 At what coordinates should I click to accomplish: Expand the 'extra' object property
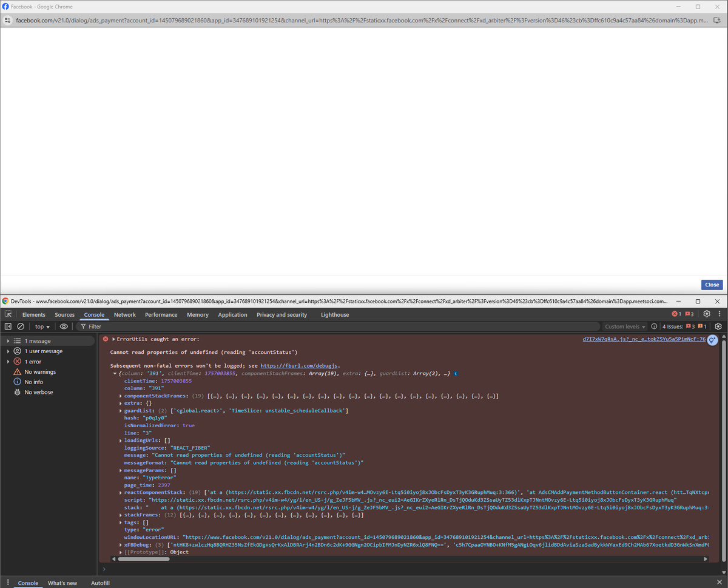click(121, 403)
